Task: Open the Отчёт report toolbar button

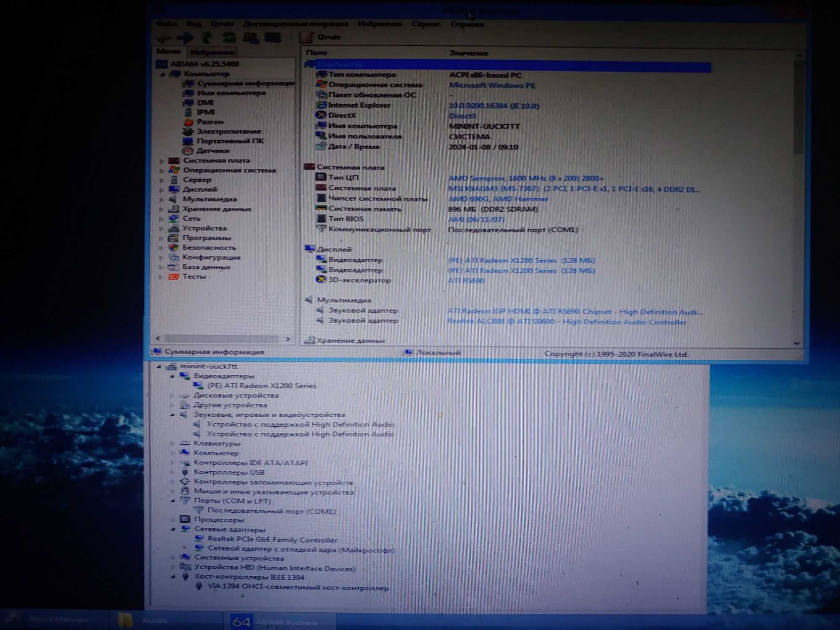Action: [x=320, y=37]
